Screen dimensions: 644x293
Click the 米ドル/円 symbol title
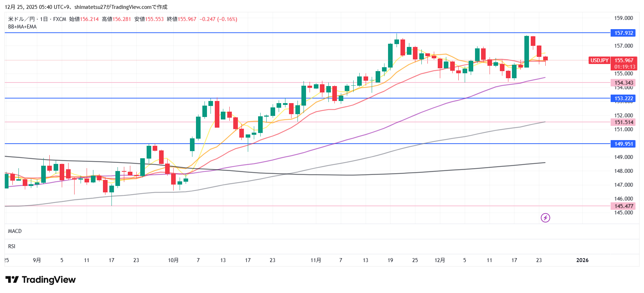pos(21,19)
